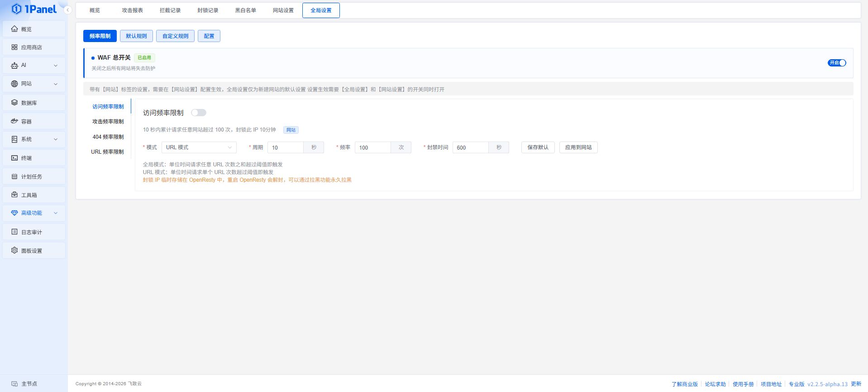Open the 论坛求助 footer link
This screenshot has height=392, width=868.
pyautogui.click(x=715, y=384)
